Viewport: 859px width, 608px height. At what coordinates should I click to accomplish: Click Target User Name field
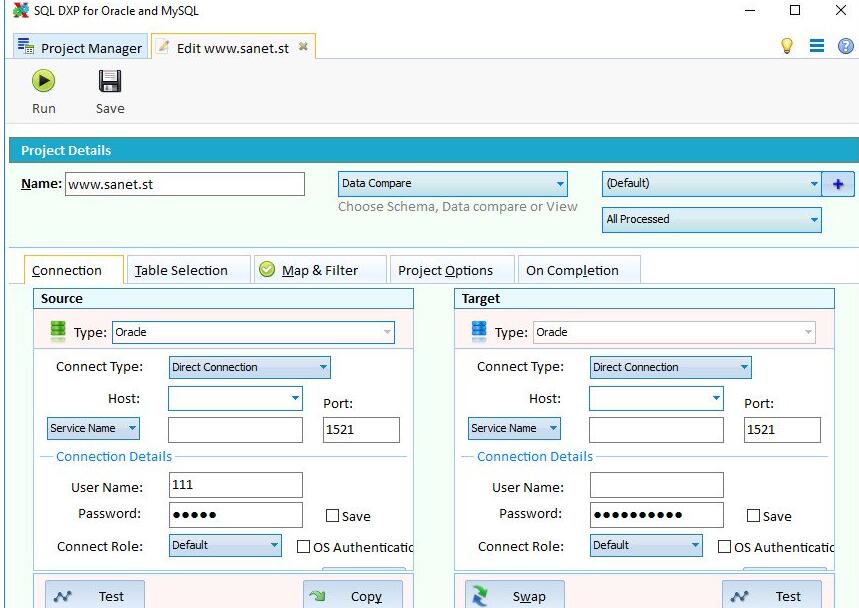tap(656, 485)
